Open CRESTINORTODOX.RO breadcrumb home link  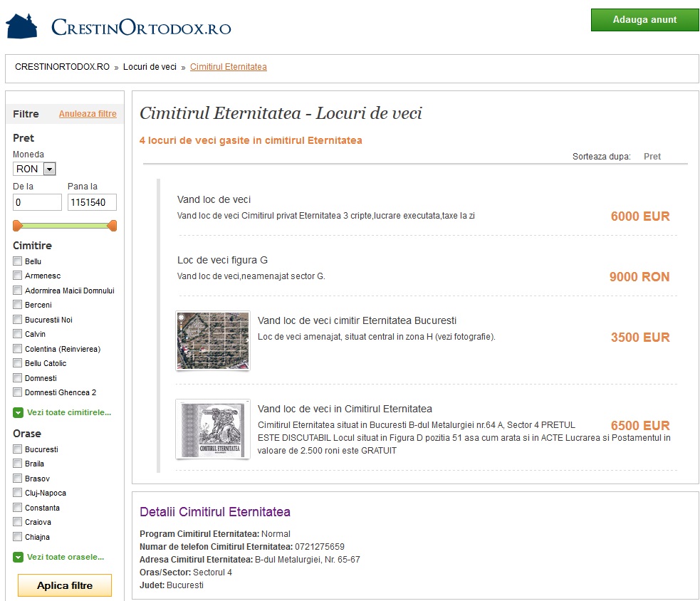[62, 67]
